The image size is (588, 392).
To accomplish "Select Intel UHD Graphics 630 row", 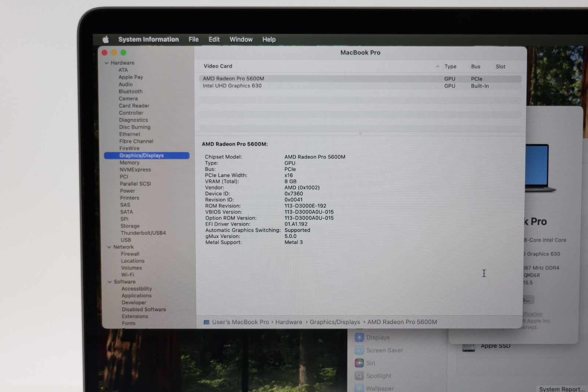I will (x=360, y=86).
